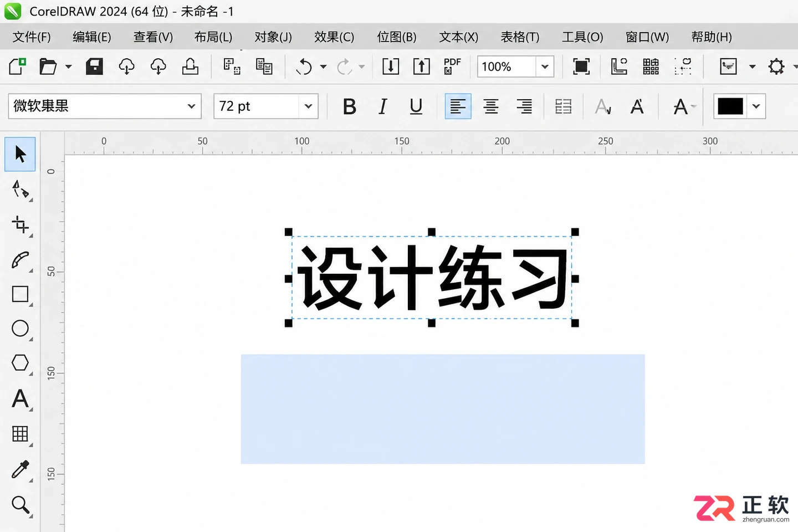
Task: Choose the Polygon tool
Action: (20, 363)
